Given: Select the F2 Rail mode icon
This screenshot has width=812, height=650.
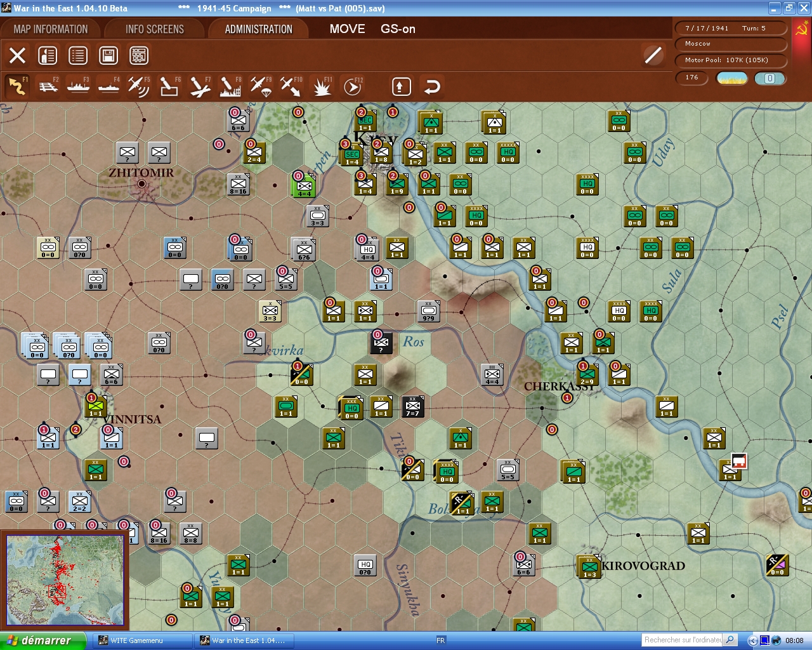Looking at the screenshot, I should point(48,86).
